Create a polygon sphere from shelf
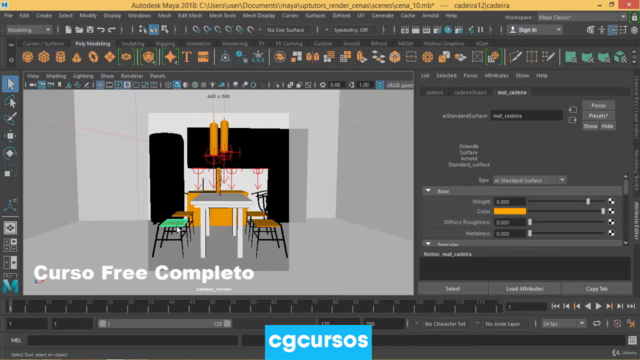This screenshot has height=360, width=640. [x=28, y=57]
